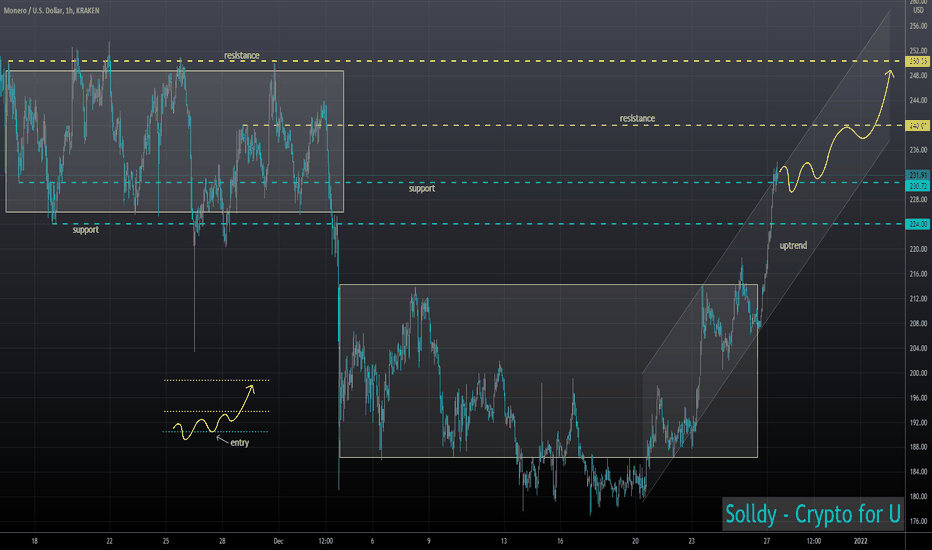Click 248.00 on the price axis
The height and width of the screenshot is (550, 932).
918,76
